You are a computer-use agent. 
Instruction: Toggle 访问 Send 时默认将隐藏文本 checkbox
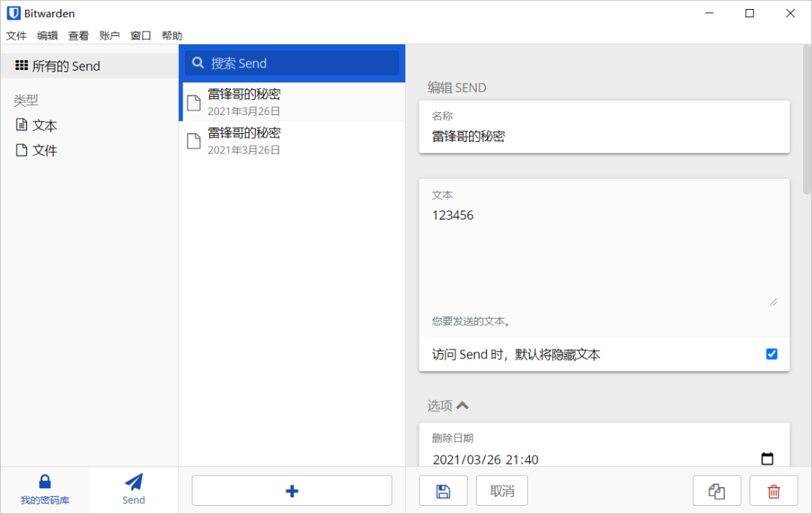tap(771, 354)
